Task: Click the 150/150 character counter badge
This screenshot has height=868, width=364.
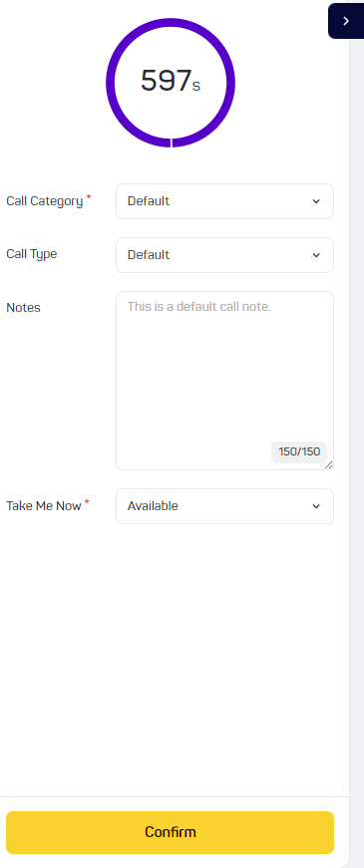Action: tap(299, 451)
